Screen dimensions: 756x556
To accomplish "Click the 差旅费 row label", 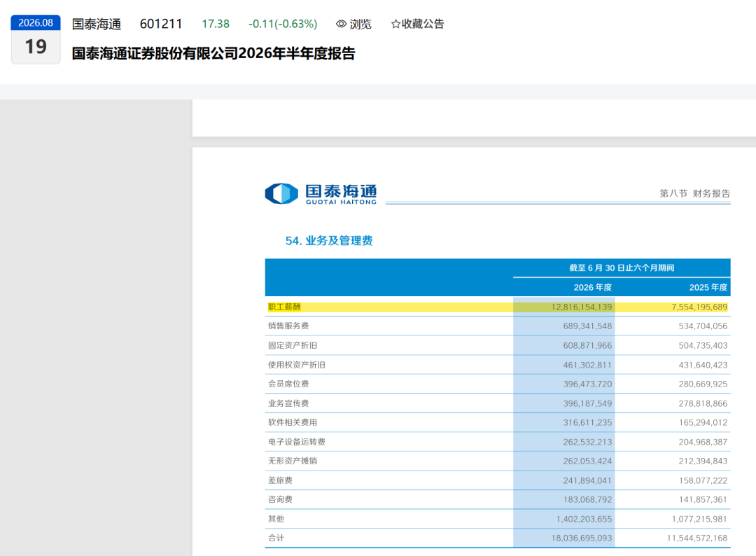I will tap(280, 480).
